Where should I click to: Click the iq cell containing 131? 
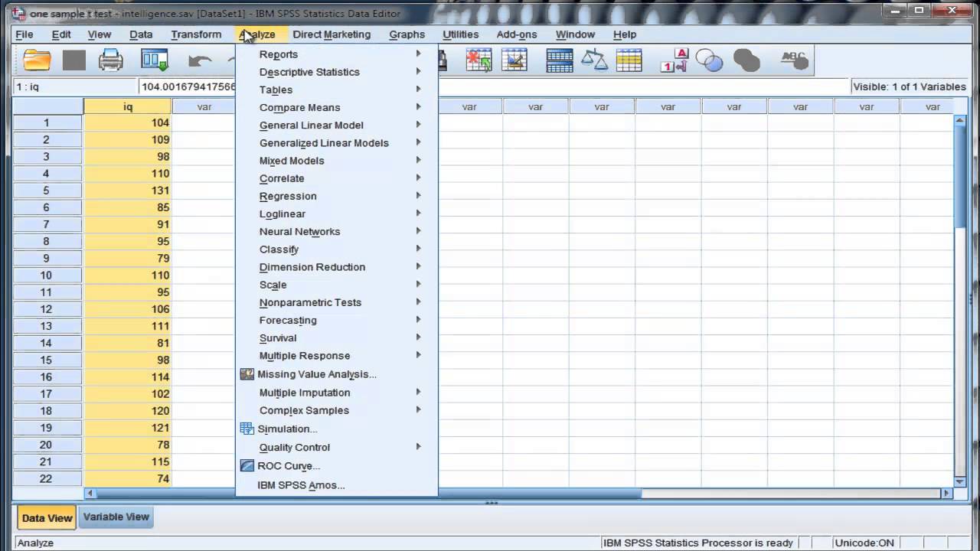point(128,191)
